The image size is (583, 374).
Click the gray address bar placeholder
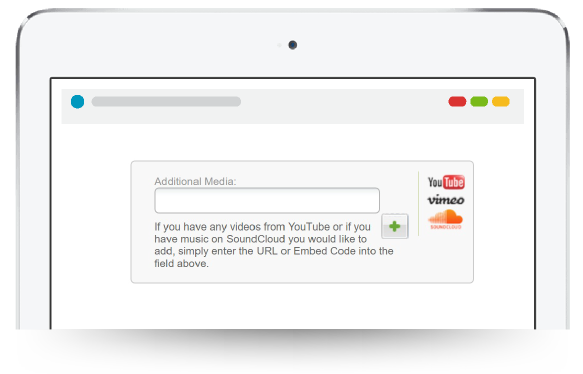pos(166,101)
